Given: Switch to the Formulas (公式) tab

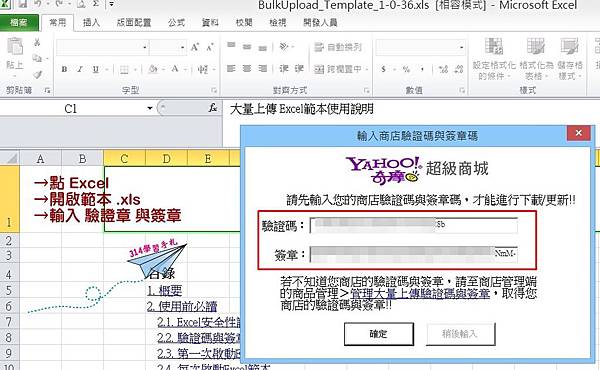Looking at the screenshot, I should click(176, 23).
